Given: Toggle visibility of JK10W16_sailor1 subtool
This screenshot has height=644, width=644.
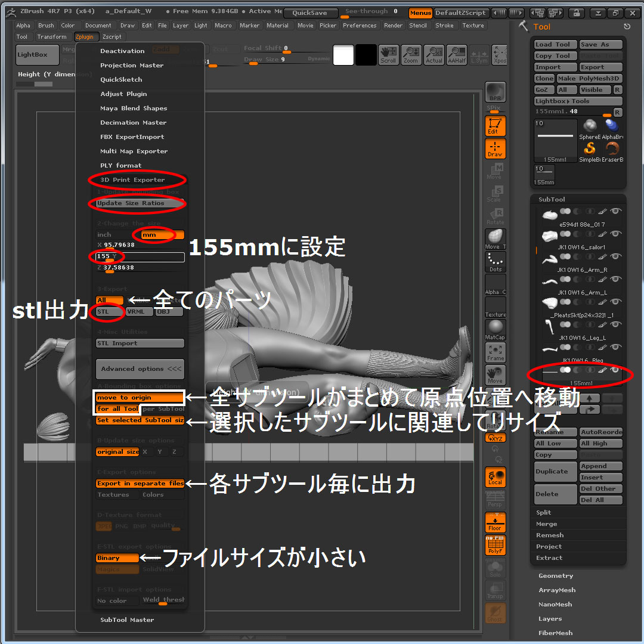Looking at the screenshot, I should point(615,234).
